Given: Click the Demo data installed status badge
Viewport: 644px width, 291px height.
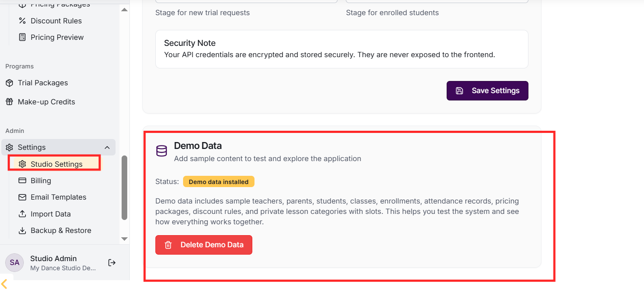Looking at the screenshot, I should point(219,182).
